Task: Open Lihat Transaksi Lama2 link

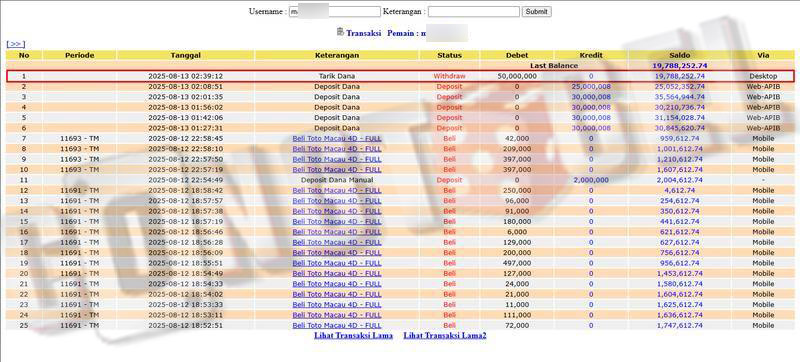Action: click(x=445, y=335)
